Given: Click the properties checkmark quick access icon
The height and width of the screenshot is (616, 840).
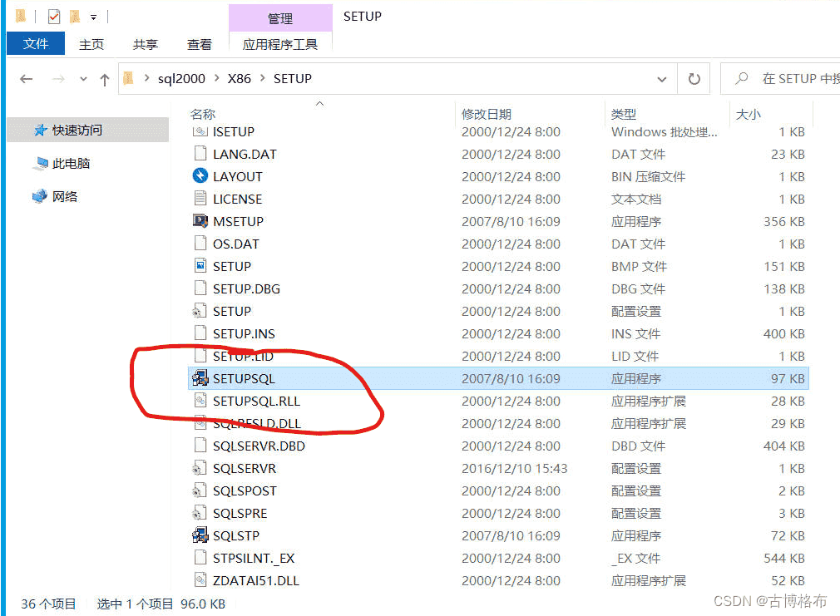Looking at the screenshot, I should tap(54, 17).
